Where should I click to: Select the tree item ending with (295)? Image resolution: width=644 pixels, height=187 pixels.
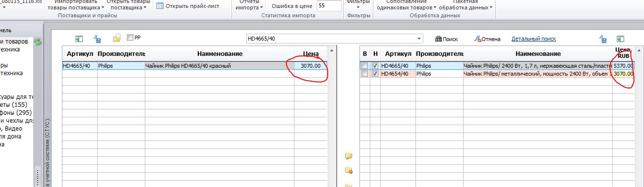pos(16,112)
